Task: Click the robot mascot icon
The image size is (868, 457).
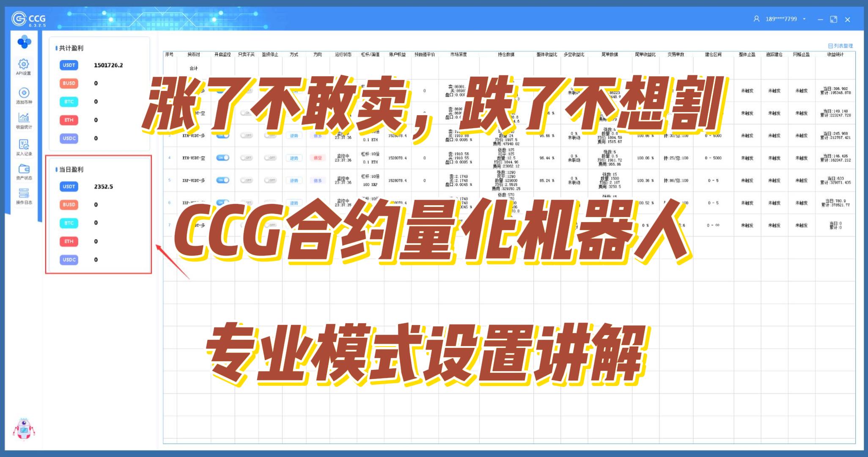Action: 24,429
